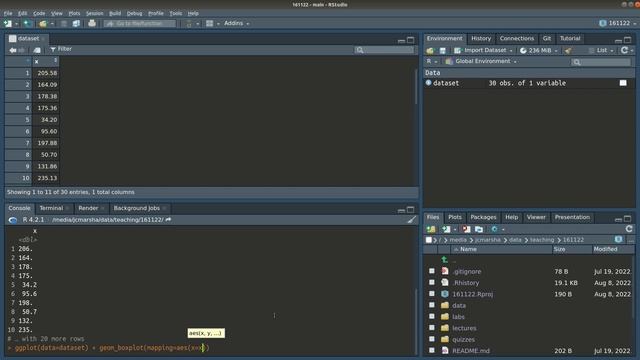The image size is (640, 360).
Task: Expand the dataset object disclosure icon
Action: pos(429,82)
